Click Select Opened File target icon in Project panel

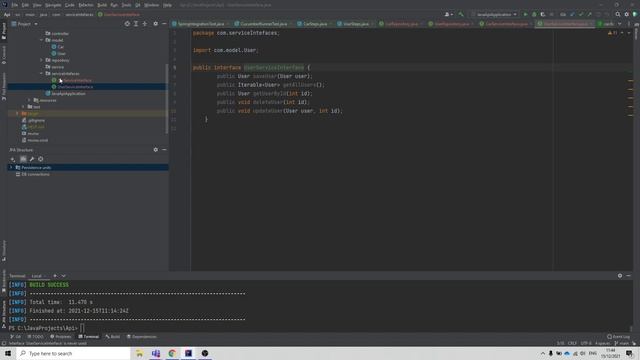click(127, 24)
